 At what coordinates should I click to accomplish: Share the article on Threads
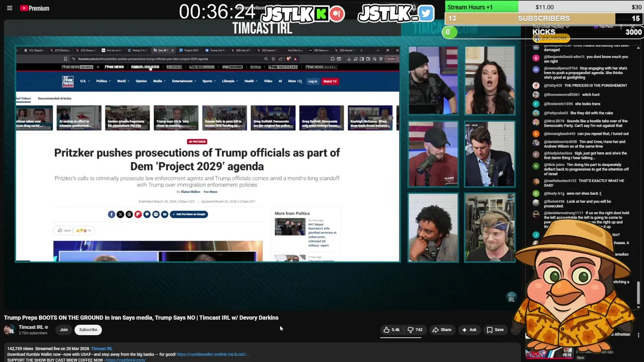click(x=129, y=215)
